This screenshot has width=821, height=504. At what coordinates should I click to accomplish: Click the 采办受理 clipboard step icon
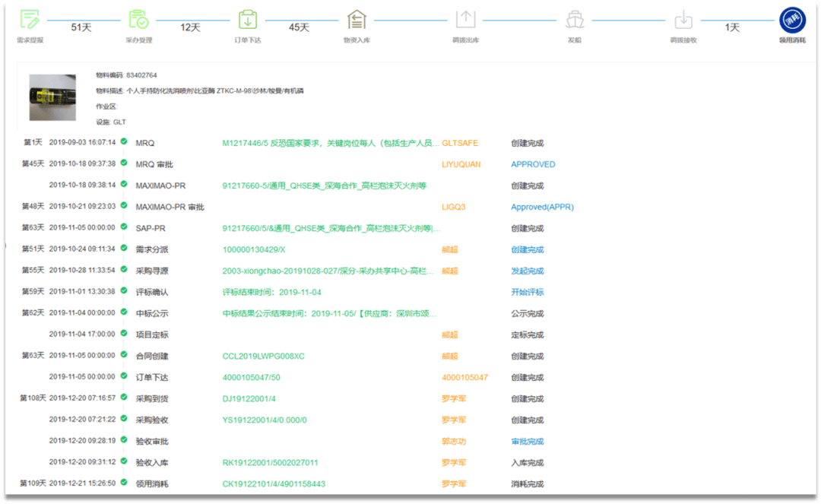[x=138, y=19]
